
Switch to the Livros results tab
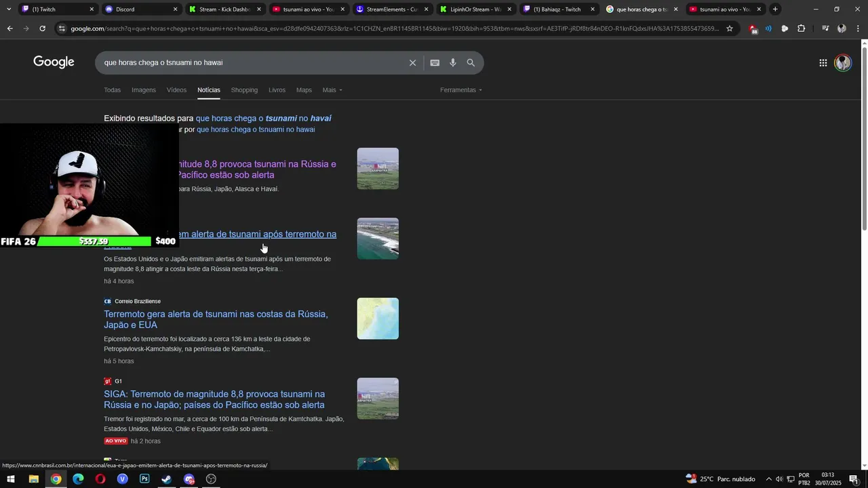277,90
